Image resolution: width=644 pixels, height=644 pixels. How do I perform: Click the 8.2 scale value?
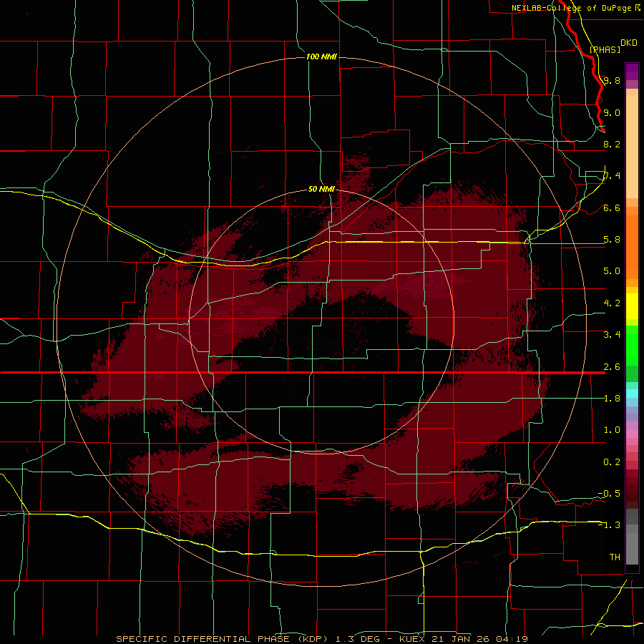point(612,144)
